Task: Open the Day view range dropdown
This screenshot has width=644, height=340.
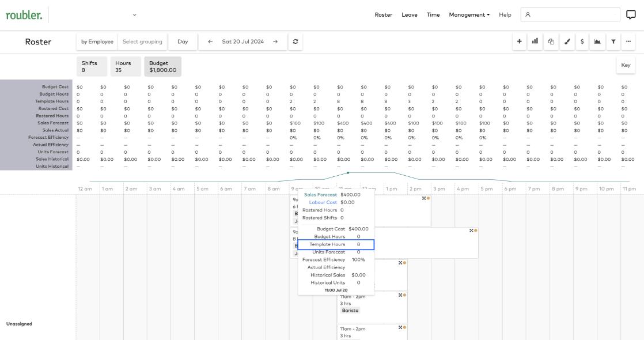Action: point(183,41)
